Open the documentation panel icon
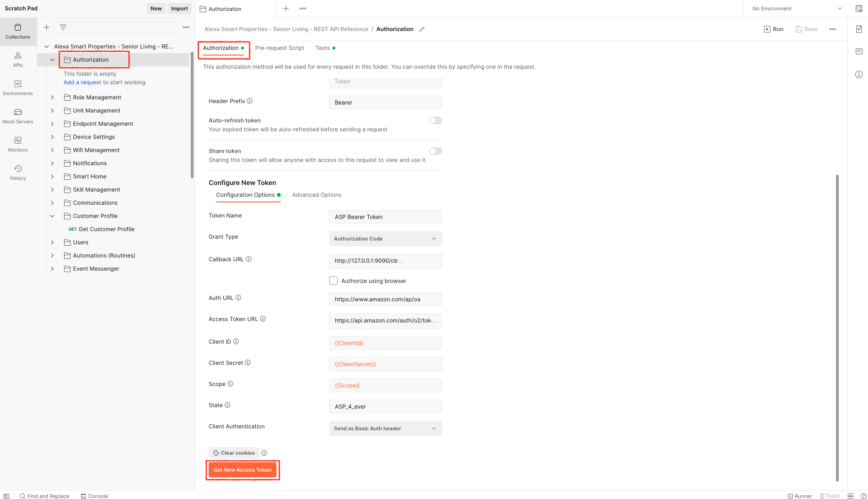Image resolution: width=868 pixels, height=499 pixels. click(x=859, y=29)
